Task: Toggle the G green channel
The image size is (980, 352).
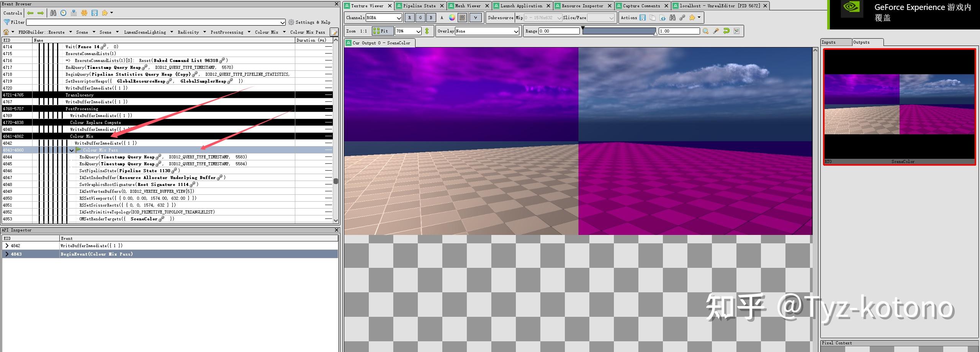Action: (420, 18)
